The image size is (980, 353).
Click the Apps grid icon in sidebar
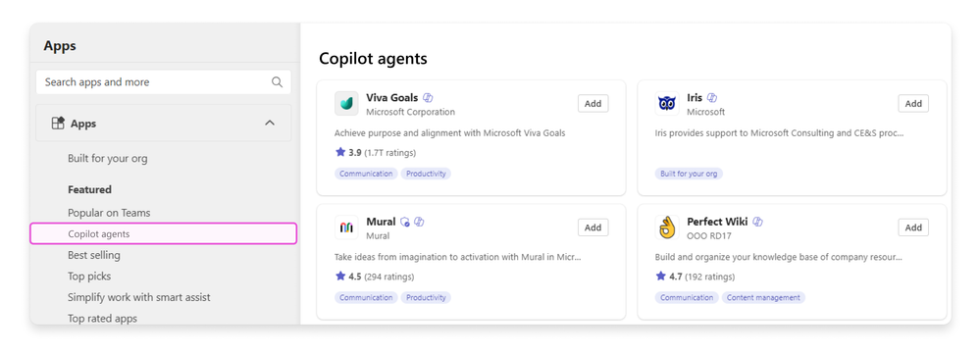[x=58, y=124]
